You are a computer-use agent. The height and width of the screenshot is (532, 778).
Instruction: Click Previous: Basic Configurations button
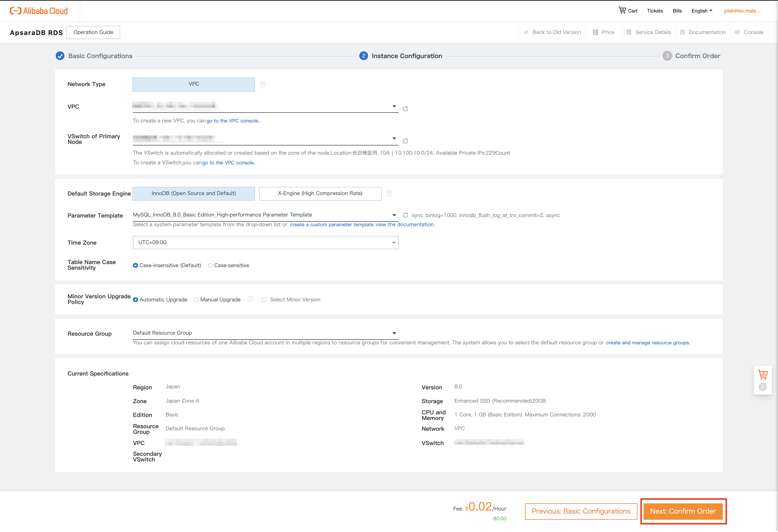[581, 511]
